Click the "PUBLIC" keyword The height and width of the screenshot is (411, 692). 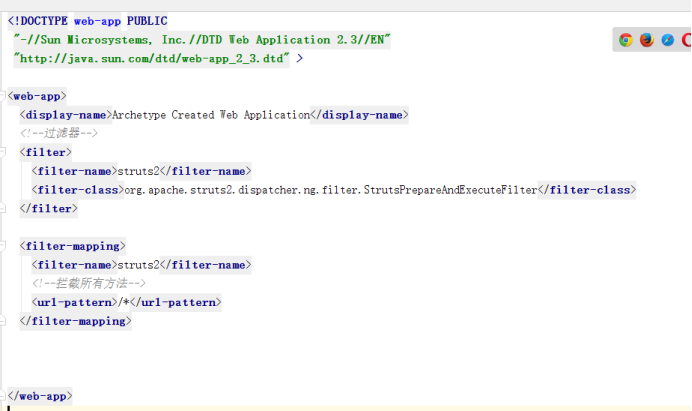[x=147, y=21]
